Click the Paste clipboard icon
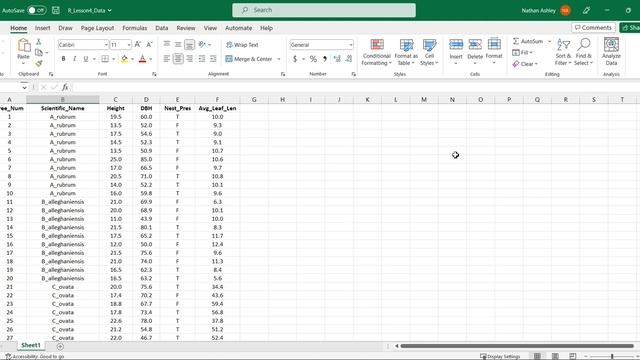This screenshot has height=360, width=640. click(23, 45)
